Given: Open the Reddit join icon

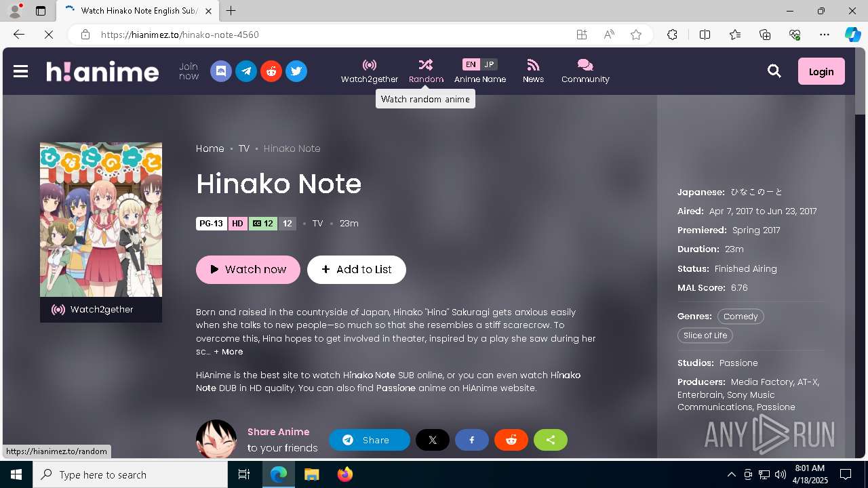Looking at the screenshot, I should (271, 71).
